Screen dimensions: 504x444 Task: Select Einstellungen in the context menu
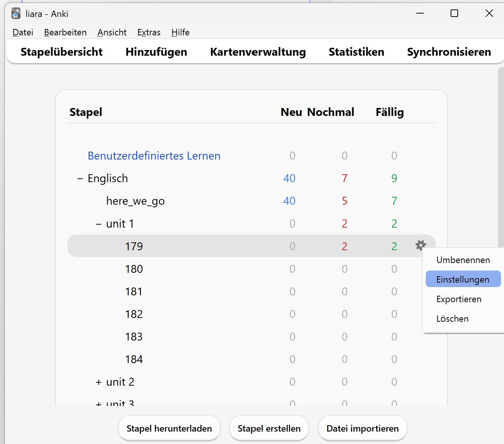pyautogui.click(x=463, y=279)
